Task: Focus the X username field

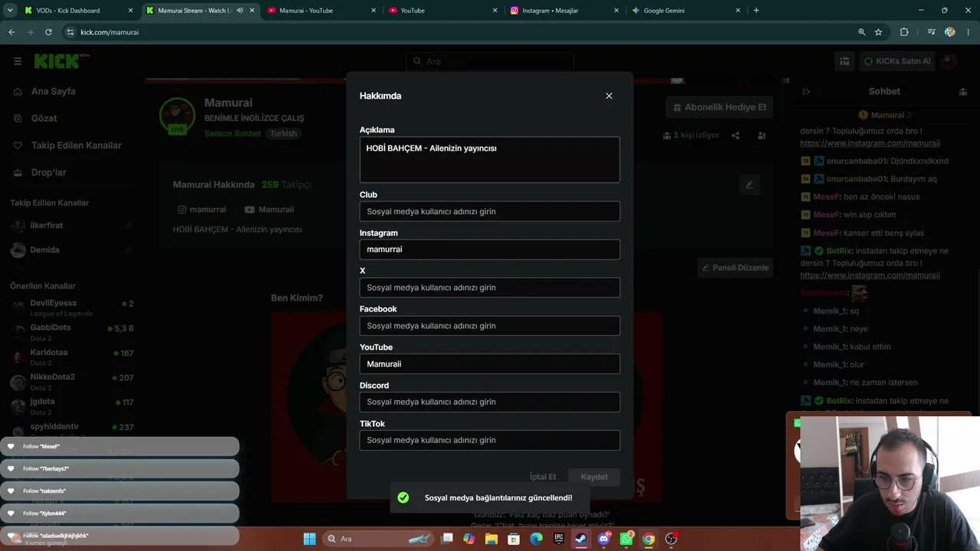Action: click(489, 288)
